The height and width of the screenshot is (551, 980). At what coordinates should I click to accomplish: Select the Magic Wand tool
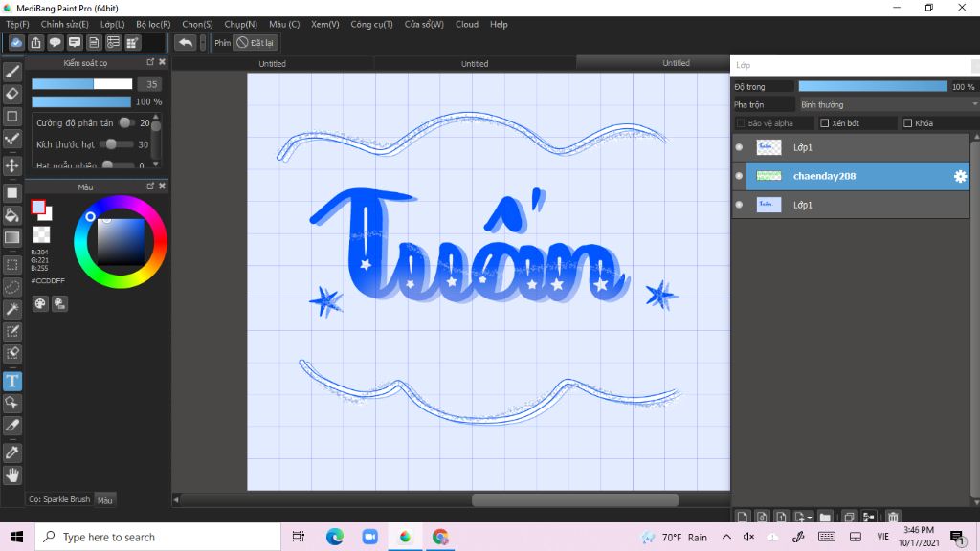point(11,309)
